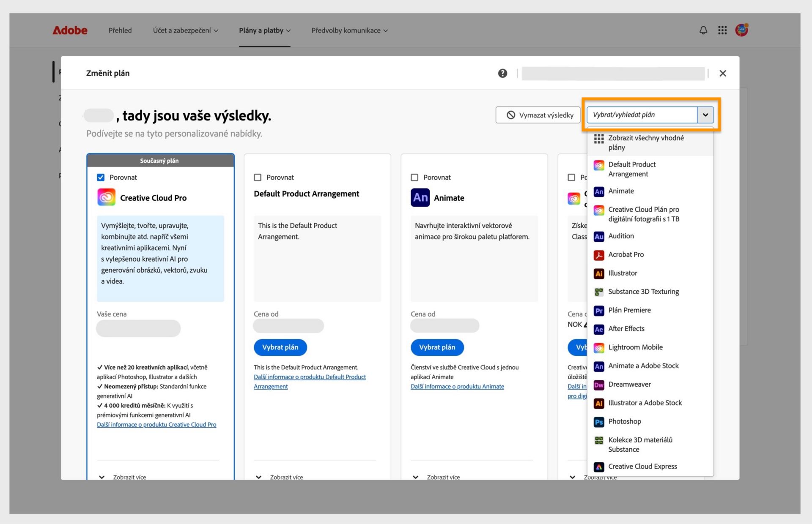Open link Další informace o produktu Animate

coord(457,386)
